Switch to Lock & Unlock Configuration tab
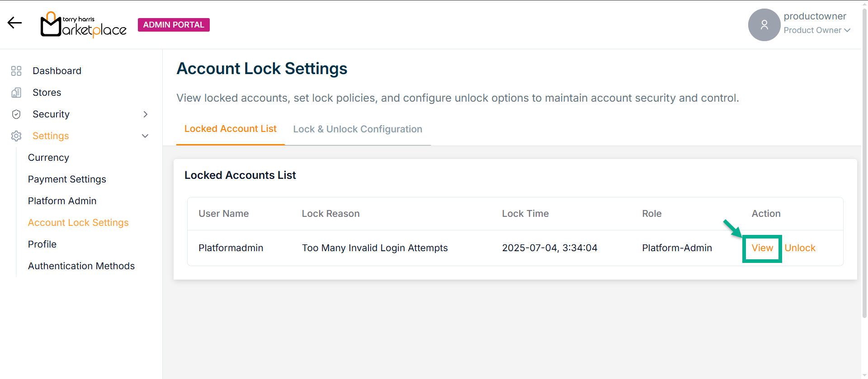This screenshot has width=868, height=379. [x=357, y=129]
